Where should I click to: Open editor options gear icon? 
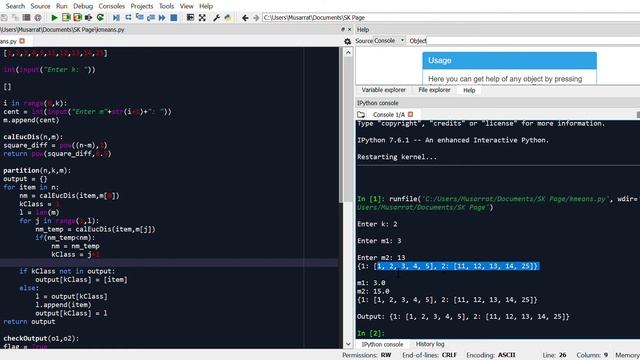click(x=347, y=41)
